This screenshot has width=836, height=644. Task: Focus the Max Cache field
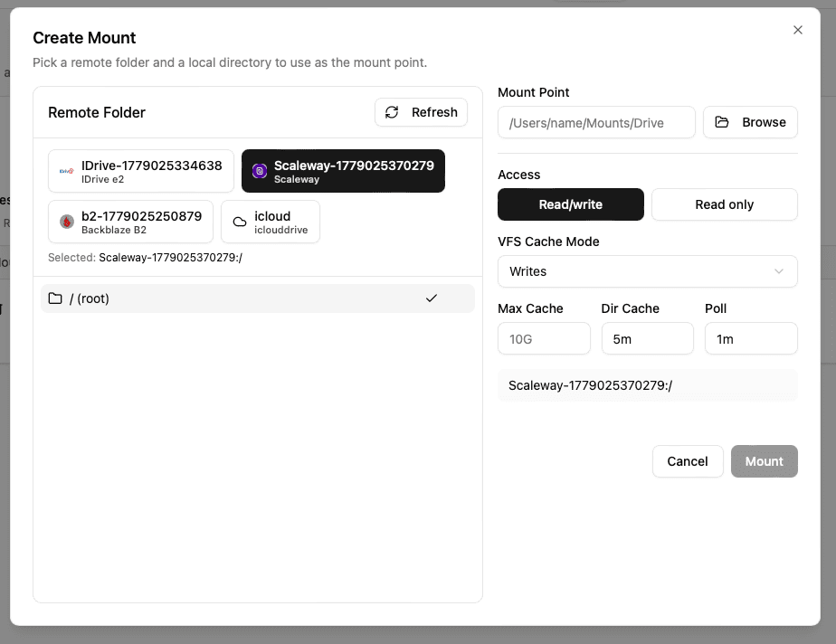click(x=544, y=338)
